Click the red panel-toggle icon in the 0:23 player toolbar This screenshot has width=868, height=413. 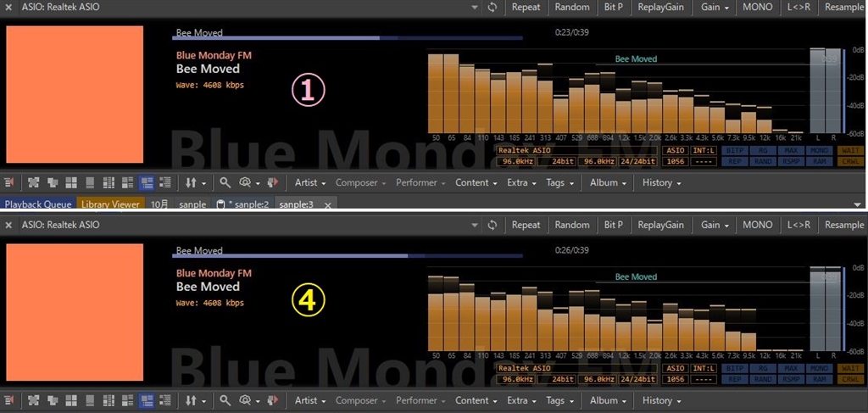9,182
